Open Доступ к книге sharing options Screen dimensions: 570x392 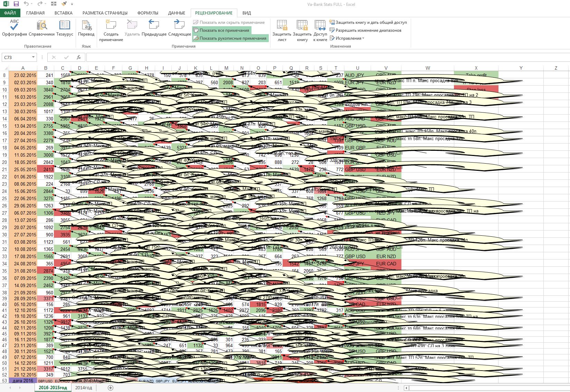[320, 31]
